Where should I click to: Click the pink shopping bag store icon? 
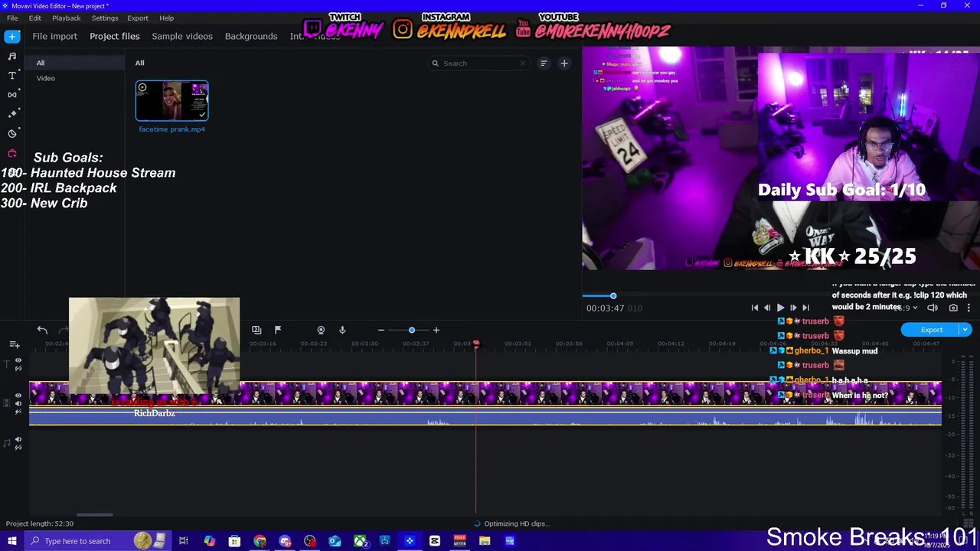coord(12,153)
